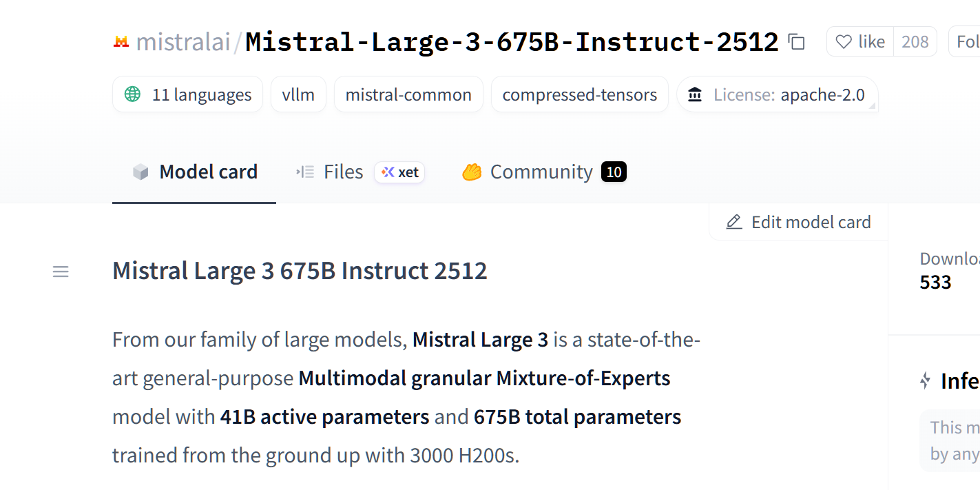Viewport: 980px width, 490px height.
Task: Switch to the Model card tab
Action: (194, 172)
